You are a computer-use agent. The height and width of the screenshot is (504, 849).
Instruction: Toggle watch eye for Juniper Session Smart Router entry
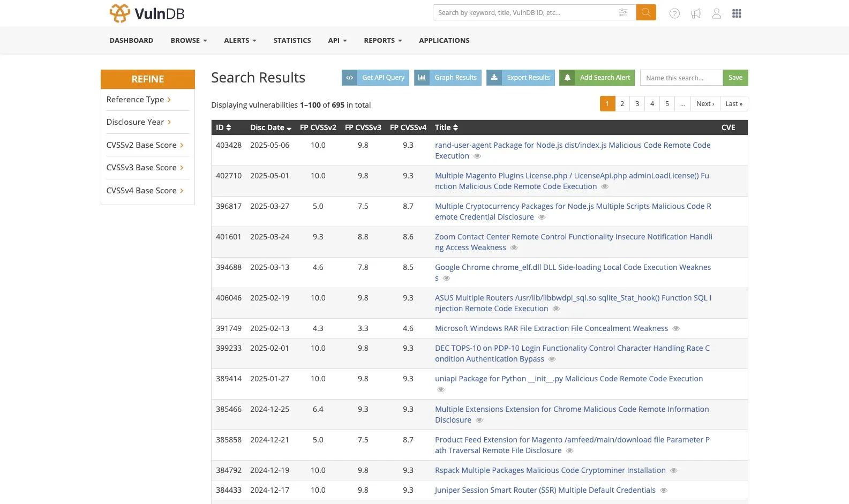click(x=664, y=490)
